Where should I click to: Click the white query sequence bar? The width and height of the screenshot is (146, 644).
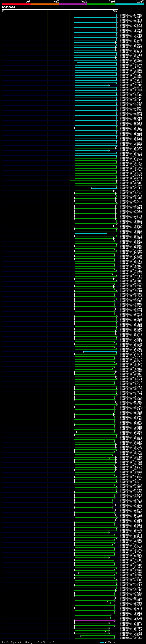pyautogui.click(x=60, y=9)
